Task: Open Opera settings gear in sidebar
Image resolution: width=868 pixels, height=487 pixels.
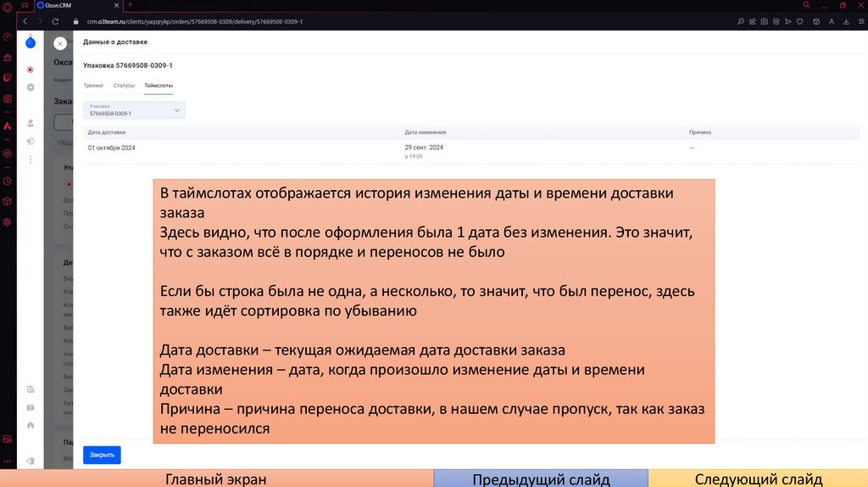Action: tap(7, 221)
